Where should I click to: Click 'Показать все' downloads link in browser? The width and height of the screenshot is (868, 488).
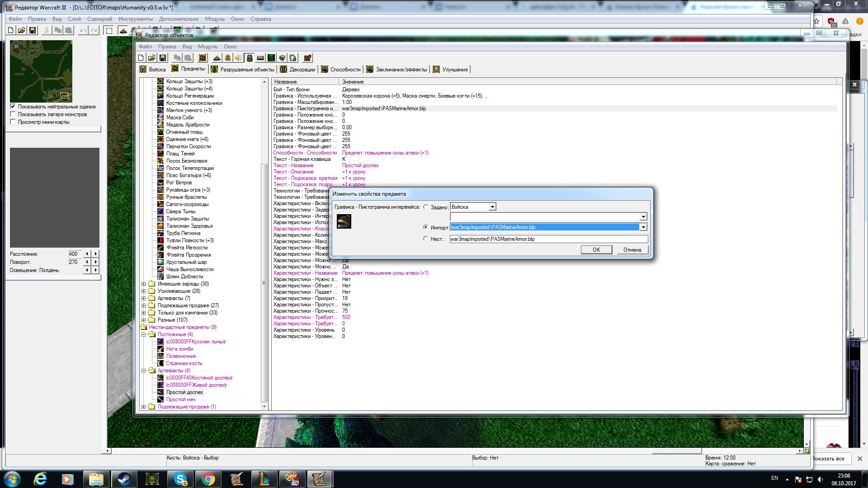click(829, 458)
